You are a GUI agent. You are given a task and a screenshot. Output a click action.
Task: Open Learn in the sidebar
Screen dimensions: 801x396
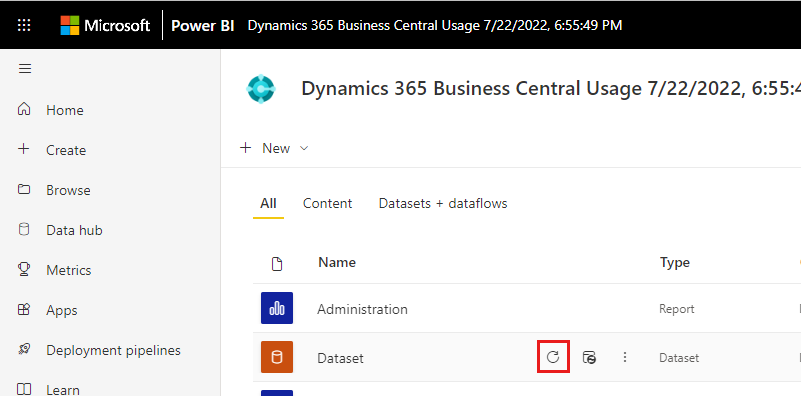63,390
